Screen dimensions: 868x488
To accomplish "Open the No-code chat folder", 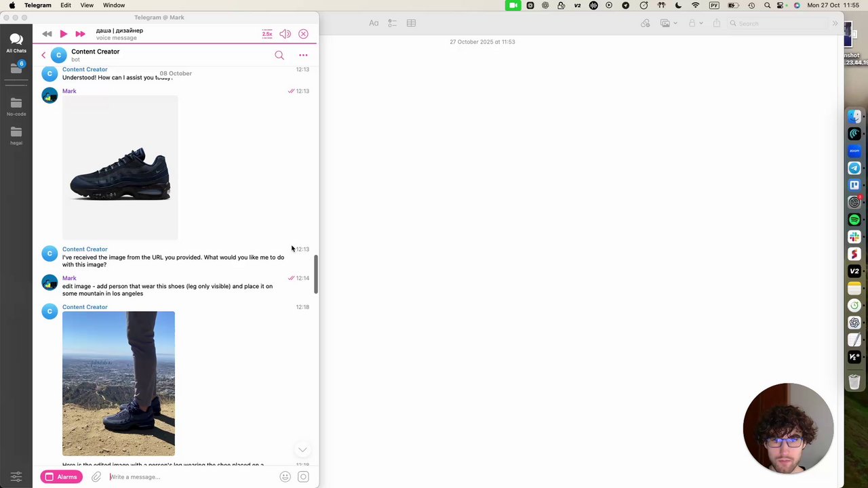I will pyautogui.click(x=16, y=106).
